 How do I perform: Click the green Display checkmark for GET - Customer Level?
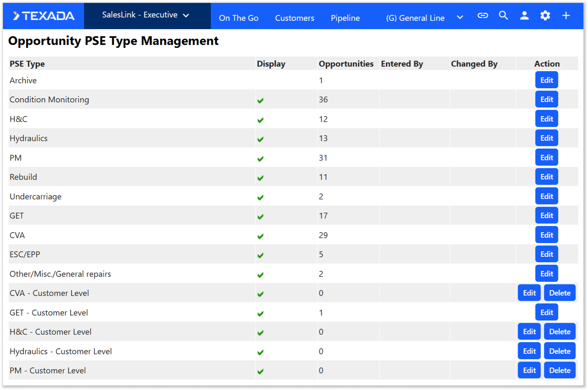click(x=260, y=313)
